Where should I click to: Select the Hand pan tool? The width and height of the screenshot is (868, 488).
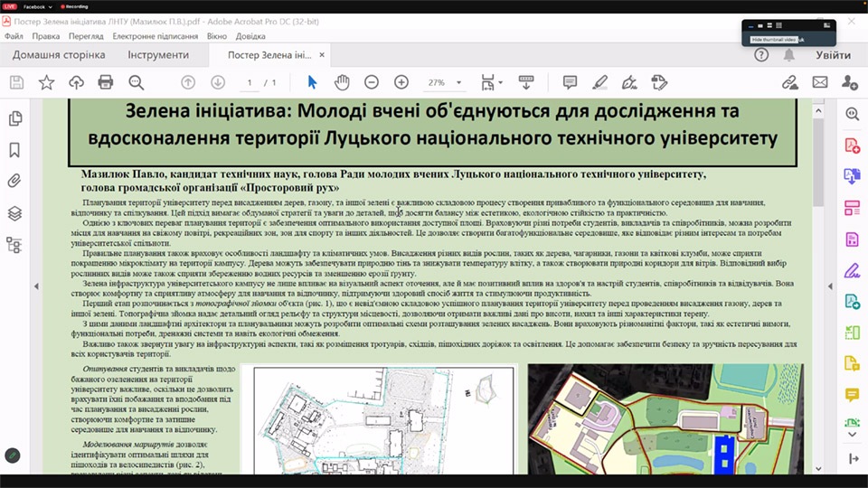(342, 82)
